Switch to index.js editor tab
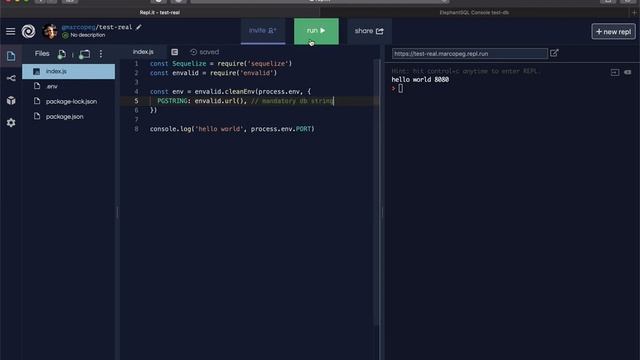This screenshot has height=360, width=640. (x=143, y=52)
